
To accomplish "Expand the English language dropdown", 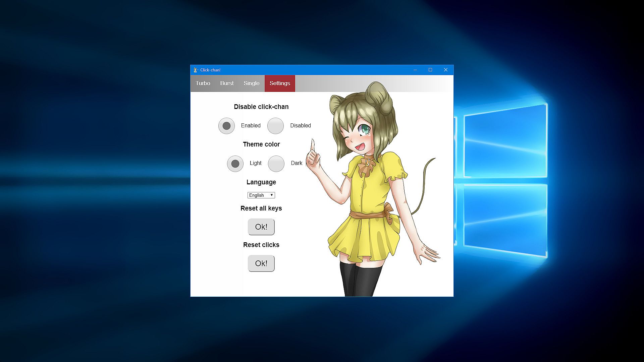I will pyautogui.click(x=261, y=195).
